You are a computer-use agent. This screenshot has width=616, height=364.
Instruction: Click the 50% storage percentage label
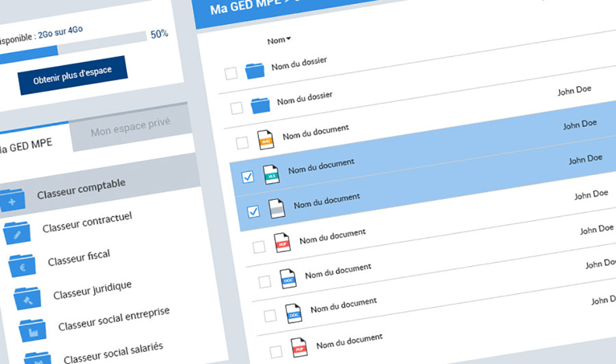(x=159, y=34)
